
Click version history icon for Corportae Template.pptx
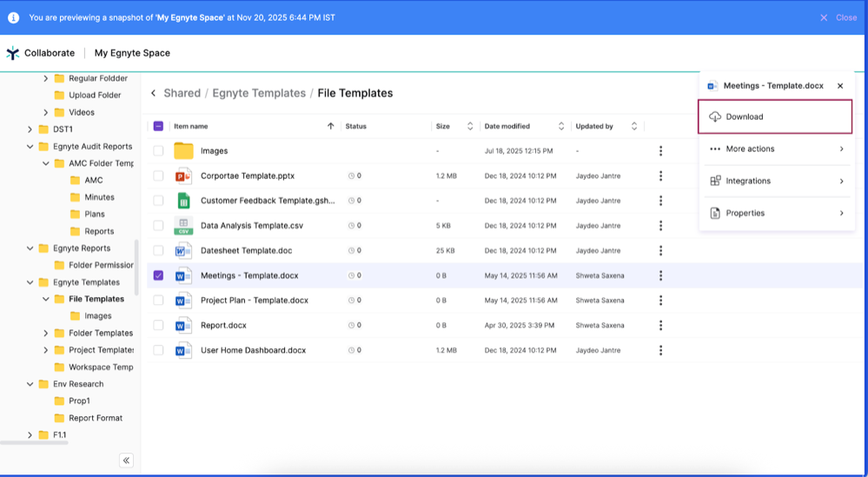tap(351, 176)
